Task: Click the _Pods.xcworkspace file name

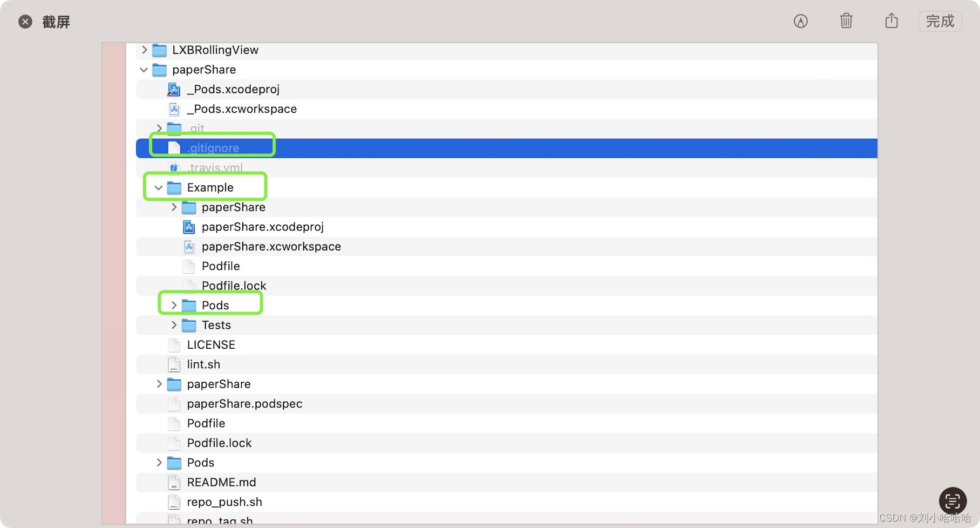Action: 242,109
